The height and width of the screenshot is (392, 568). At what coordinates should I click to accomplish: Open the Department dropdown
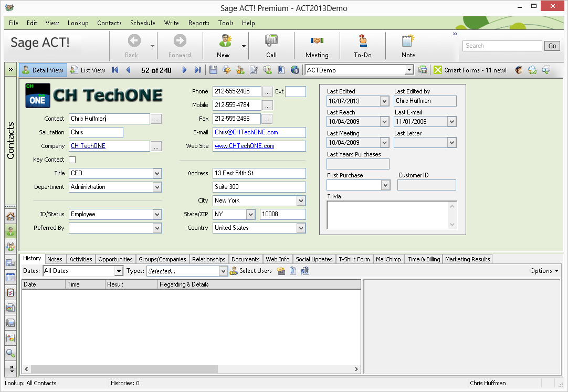click(157, 187)
